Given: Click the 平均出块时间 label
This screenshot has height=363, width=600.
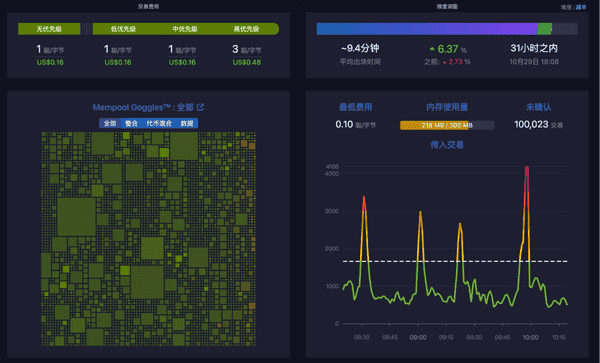Looking at the screenshot, I should click(360, 62).
